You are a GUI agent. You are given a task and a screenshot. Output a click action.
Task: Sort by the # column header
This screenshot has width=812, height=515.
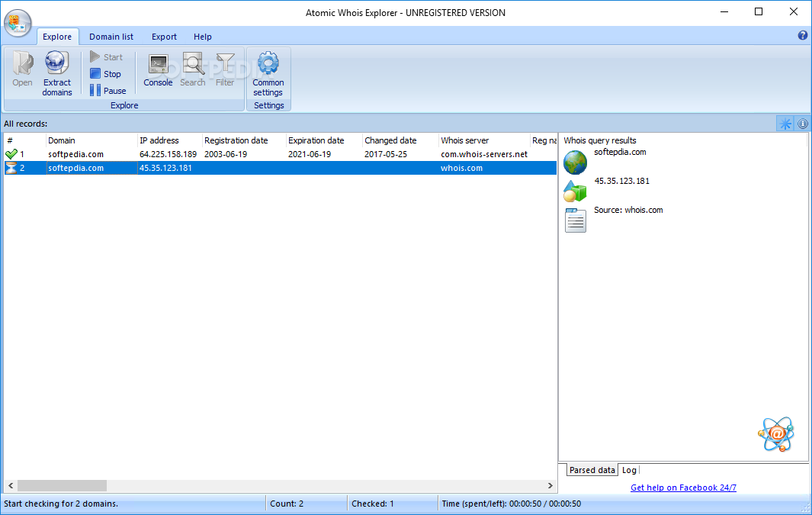point(25,140)
